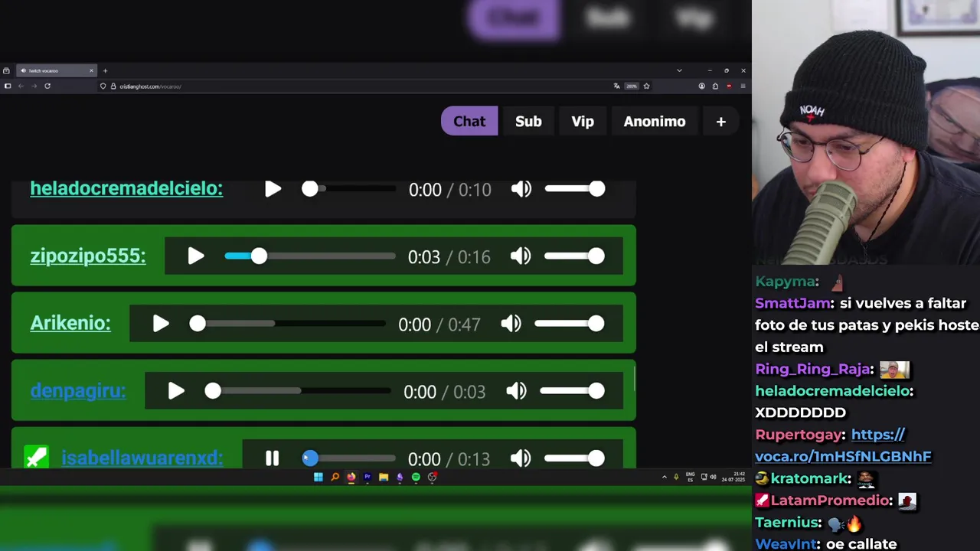Translate this page icon
Viewport: 980px width, 551px height.
617,86
